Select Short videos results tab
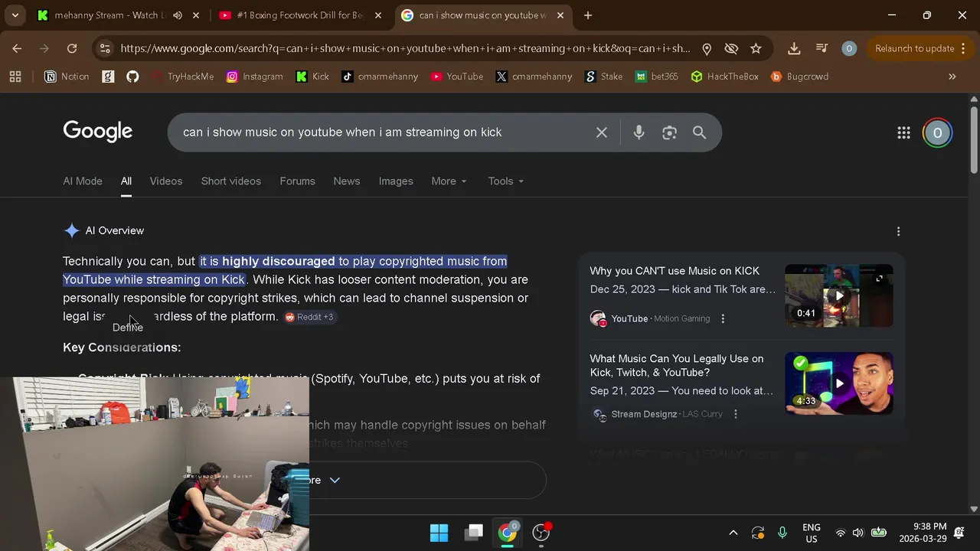 click(231, 181)
